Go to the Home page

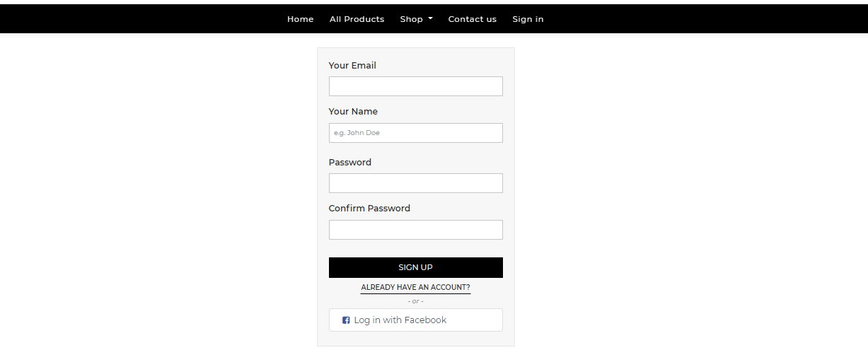point(300,19)
